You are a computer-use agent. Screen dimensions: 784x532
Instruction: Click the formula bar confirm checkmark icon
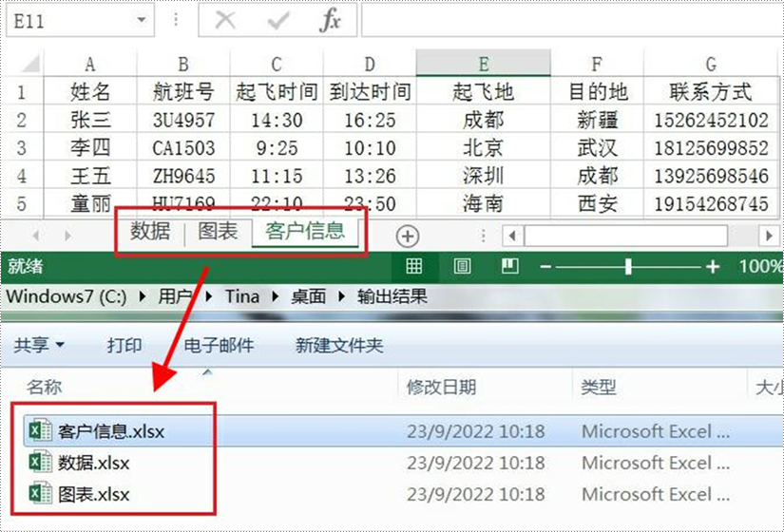[278, 21]
